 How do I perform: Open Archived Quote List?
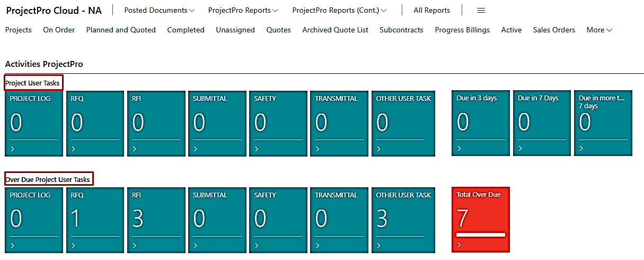335,30
